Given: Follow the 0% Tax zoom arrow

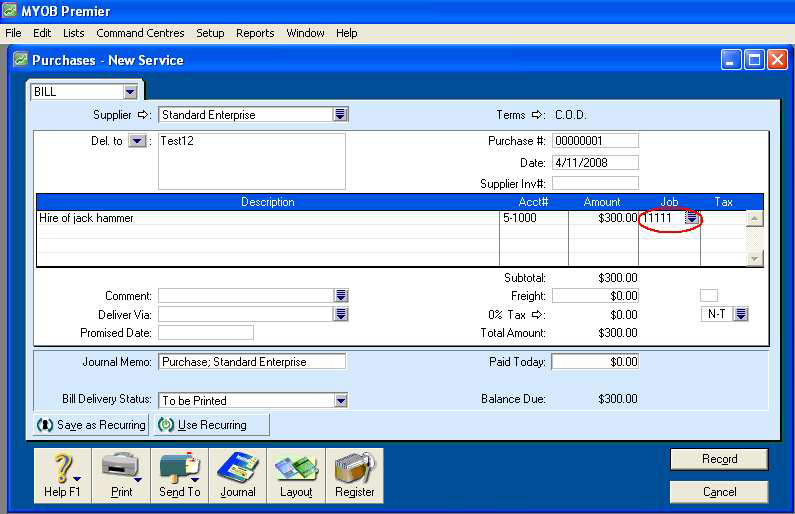Looking at the screenshot, I should [x=537, y=315].
